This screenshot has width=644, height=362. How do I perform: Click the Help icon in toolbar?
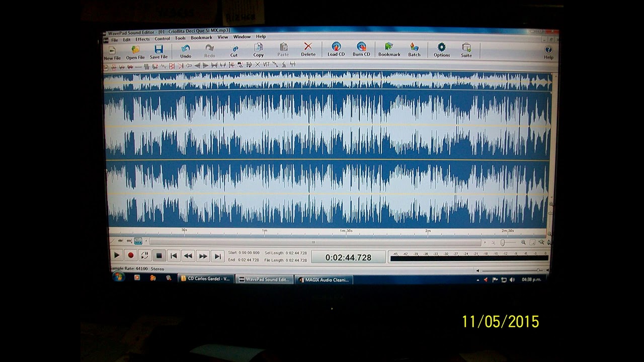(548, 53)
